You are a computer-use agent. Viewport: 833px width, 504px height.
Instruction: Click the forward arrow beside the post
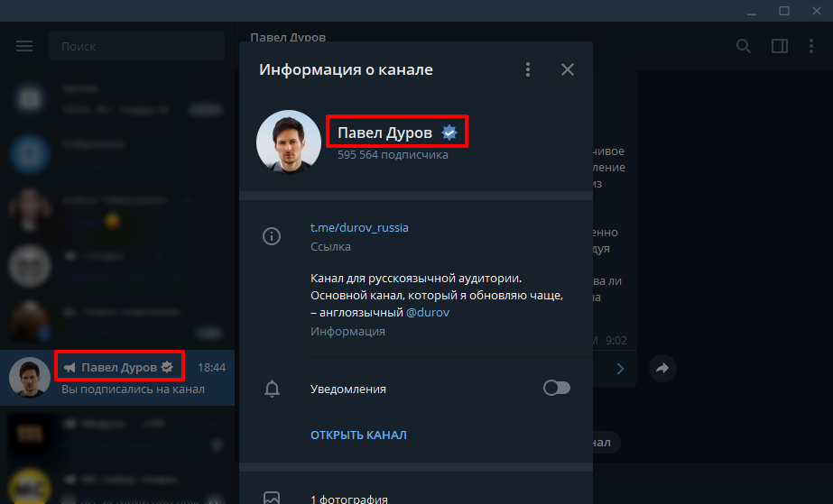click(x=662, y=368)
